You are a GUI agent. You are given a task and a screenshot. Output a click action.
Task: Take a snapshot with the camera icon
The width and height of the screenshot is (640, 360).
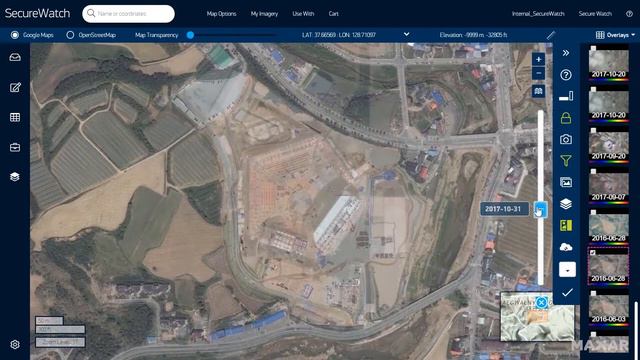[x=566, y=140]
